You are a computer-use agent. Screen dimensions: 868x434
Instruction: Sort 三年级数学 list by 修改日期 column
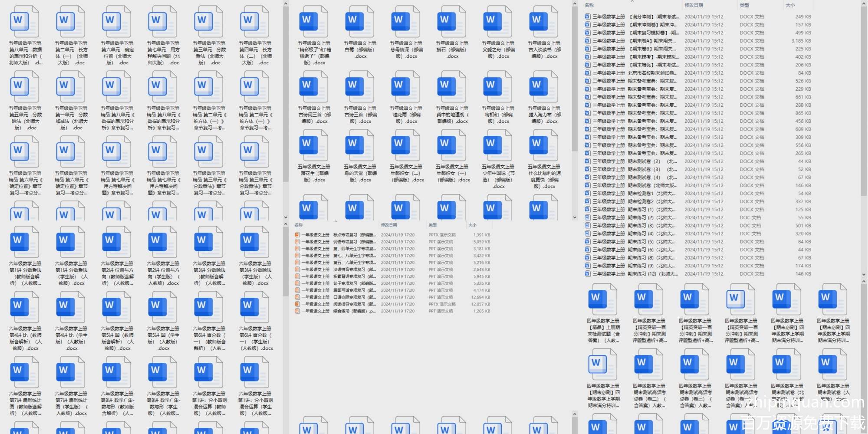coord(694,5)
